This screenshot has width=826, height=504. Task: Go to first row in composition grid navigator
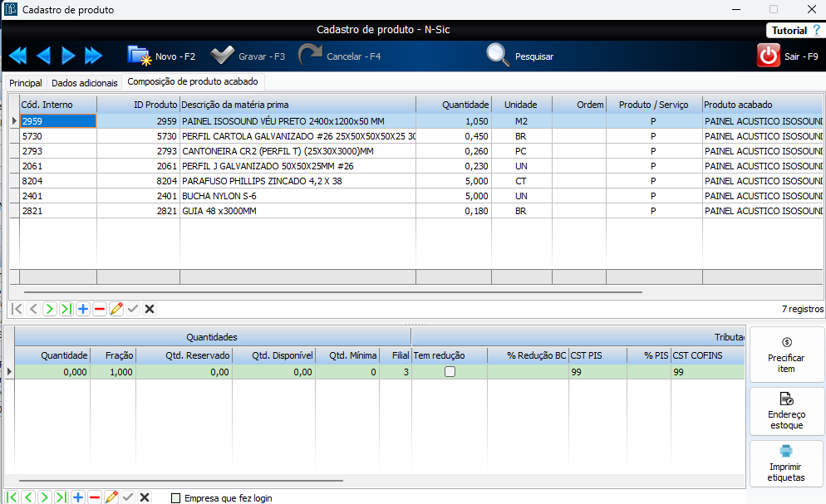tap(17, 309)
